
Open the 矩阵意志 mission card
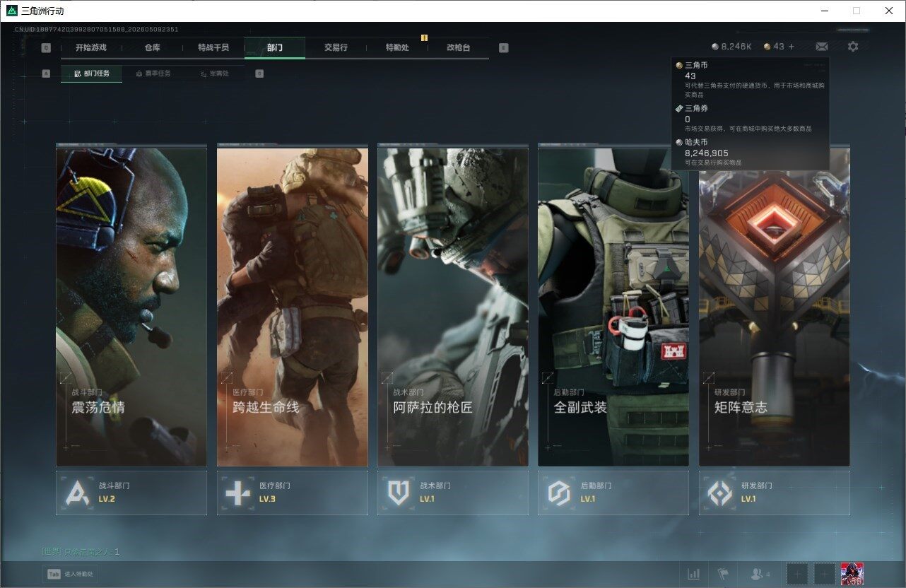pyautogui.click(x=775, y=307)
